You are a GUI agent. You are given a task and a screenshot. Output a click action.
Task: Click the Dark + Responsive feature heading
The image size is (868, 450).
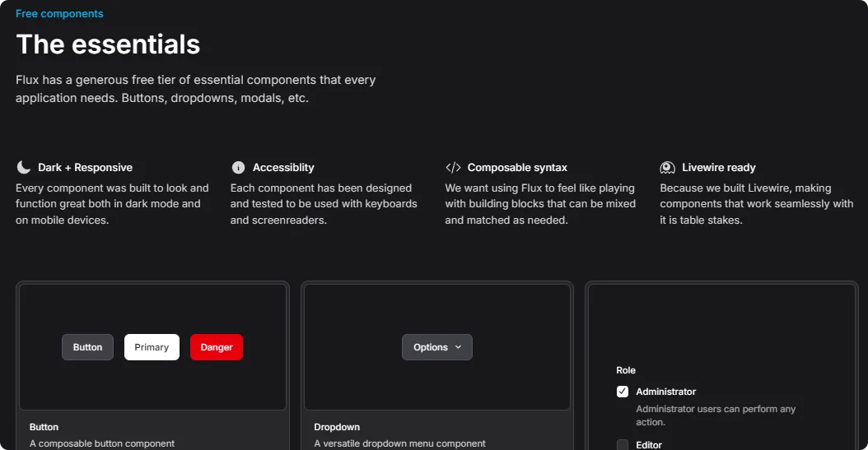(x=85, y=167)
